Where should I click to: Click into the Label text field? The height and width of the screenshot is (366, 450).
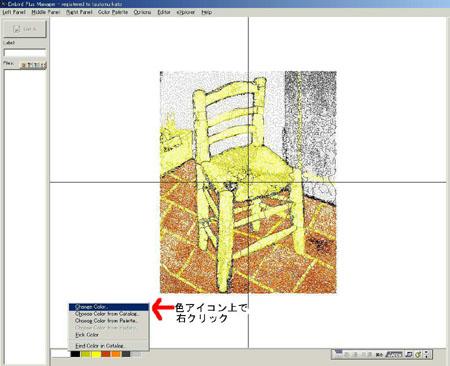pos(25,53)
